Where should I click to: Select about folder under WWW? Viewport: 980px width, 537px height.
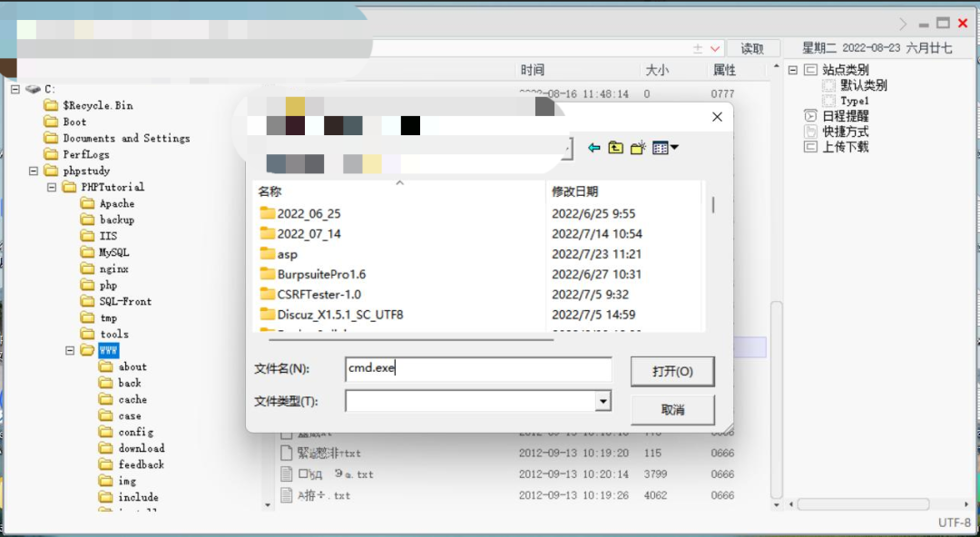(x=123, y=367)
